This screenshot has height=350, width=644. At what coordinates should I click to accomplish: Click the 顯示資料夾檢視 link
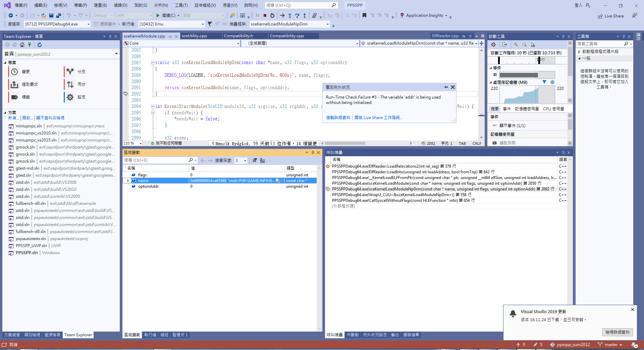tap(50, 118)
